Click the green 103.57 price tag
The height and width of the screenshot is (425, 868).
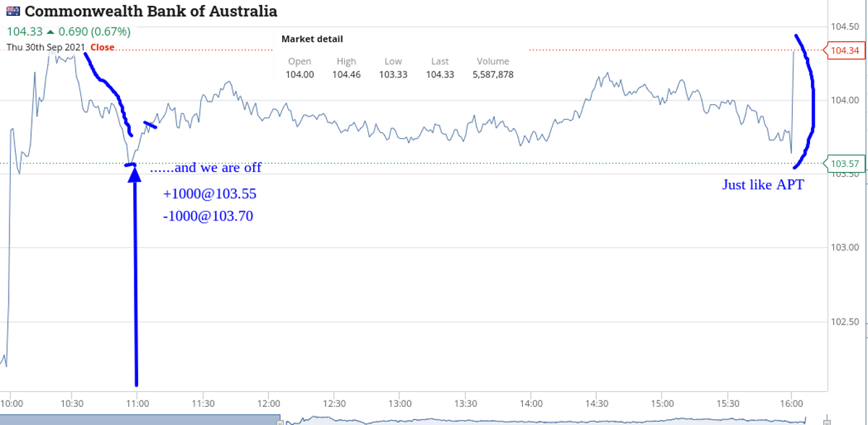(x=845, y=163)
